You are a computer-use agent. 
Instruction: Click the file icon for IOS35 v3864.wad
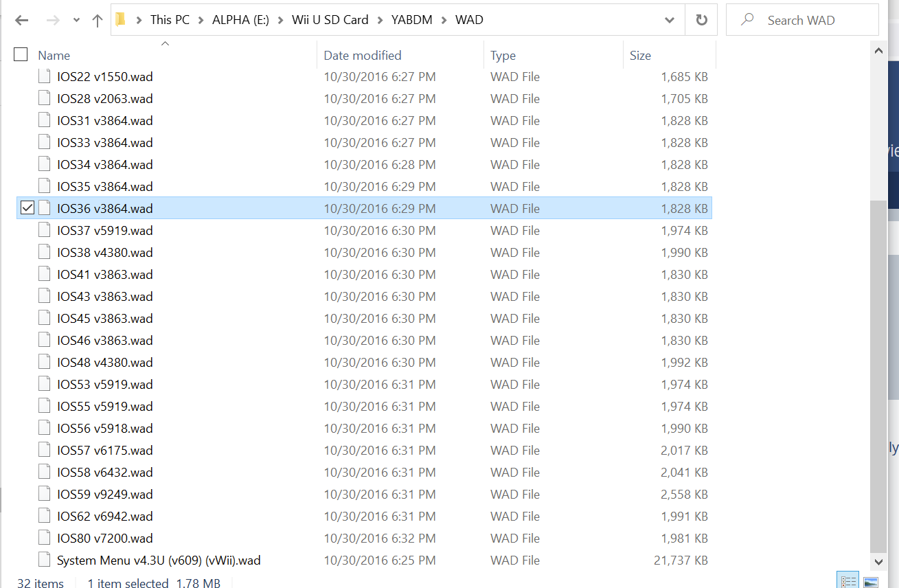45,186
